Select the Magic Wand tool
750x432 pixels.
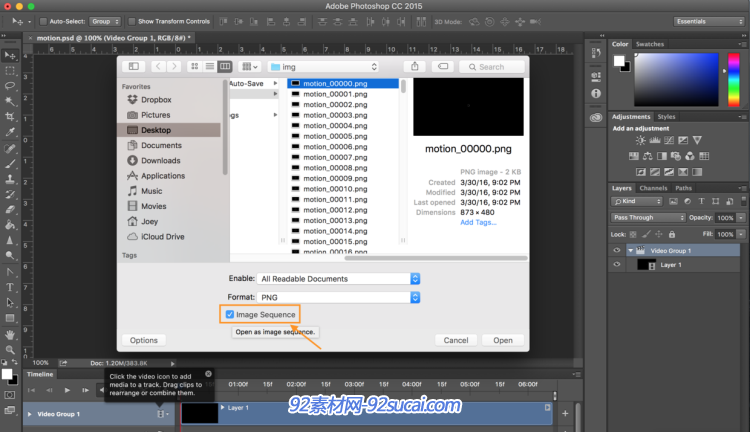[10, 101]
